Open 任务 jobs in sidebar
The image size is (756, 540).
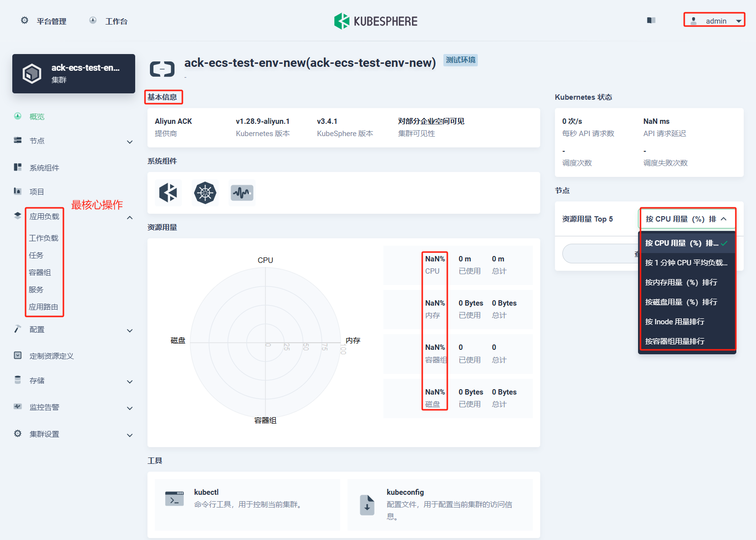click(36, 255)
